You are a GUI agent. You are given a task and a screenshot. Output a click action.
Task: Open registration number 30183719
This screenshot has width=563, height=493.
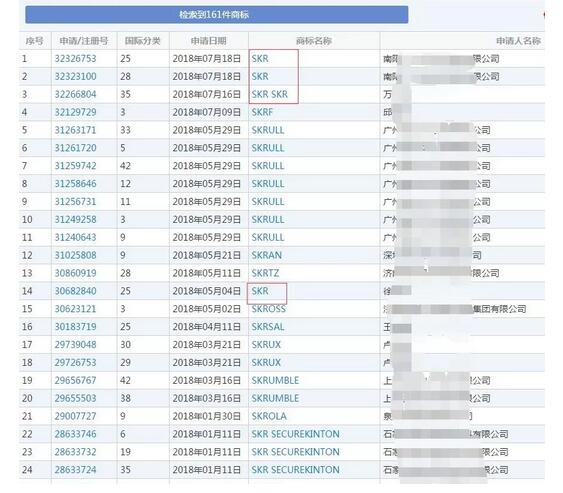(x=75, y=327)
